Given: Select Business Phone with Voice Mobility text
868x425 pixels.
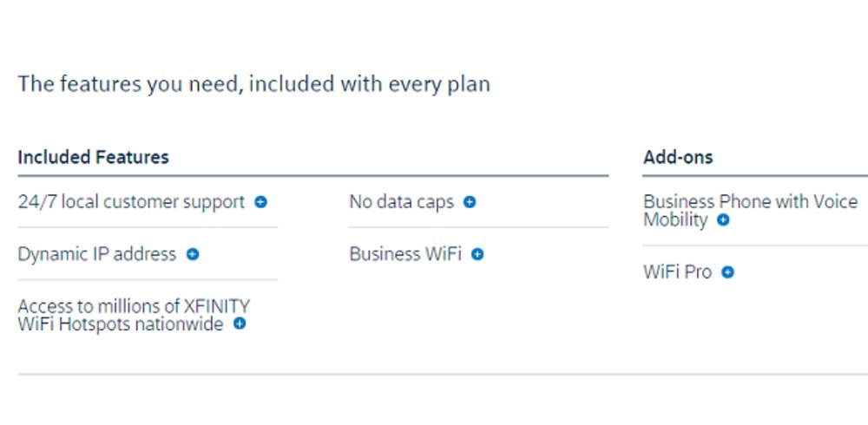Looking at the screenshot, I should [x=750, y=210].
